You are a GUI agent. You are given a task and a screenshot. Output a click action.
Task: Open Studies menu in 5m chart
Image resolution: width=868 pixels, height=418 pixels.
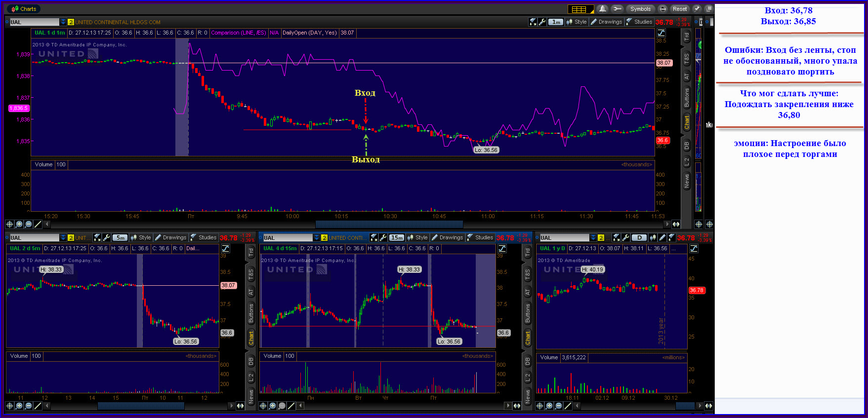coord(204,237)
